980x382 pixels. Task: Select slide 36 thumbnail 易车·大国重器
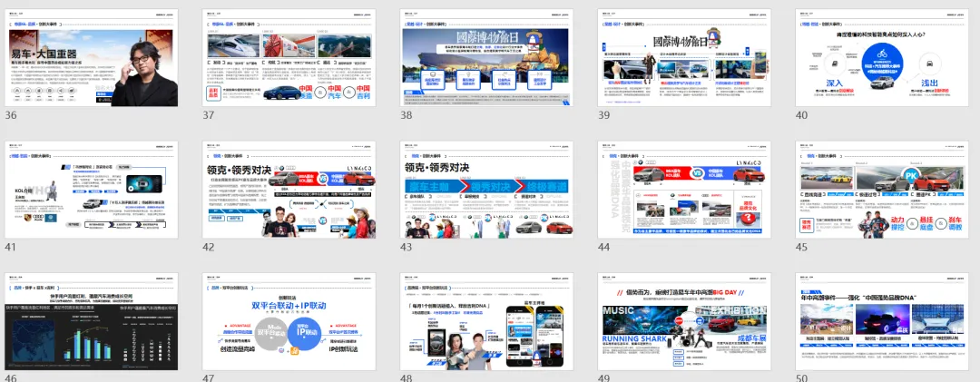point(92,57)
